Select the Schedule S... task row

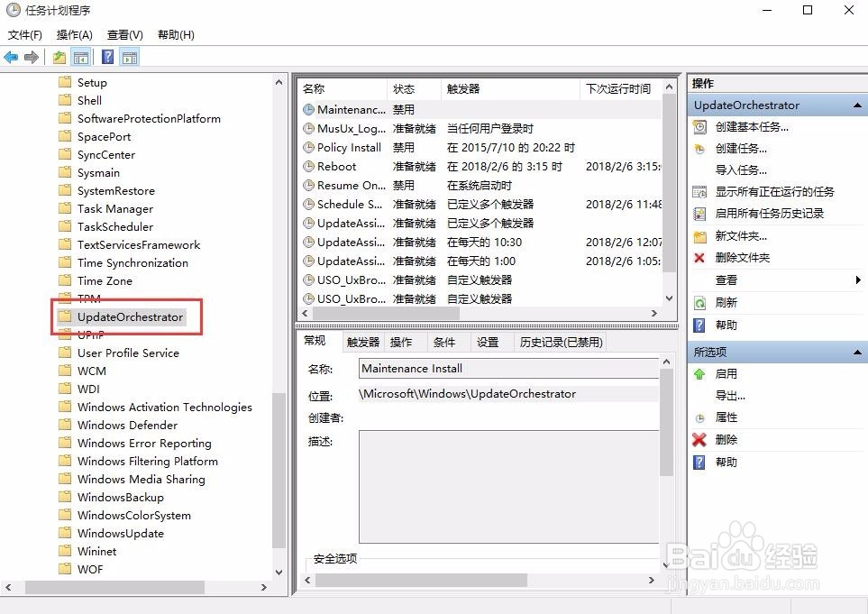[x=481, y=205]
